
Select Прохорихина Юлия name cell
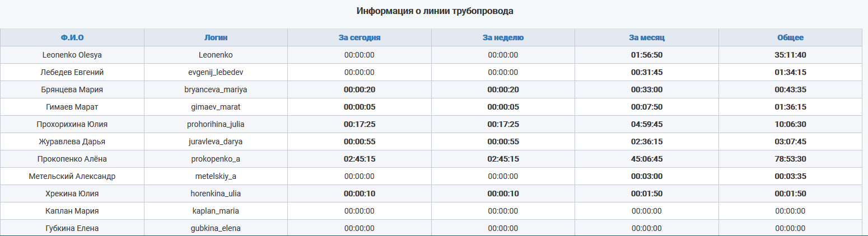tap(72, 124)
